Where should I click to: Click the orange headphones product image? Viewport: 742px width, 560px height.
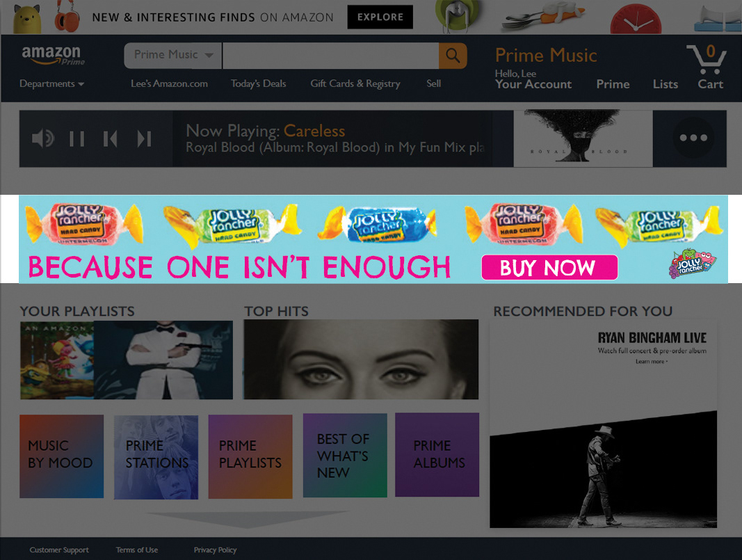(x=67, y=17)
